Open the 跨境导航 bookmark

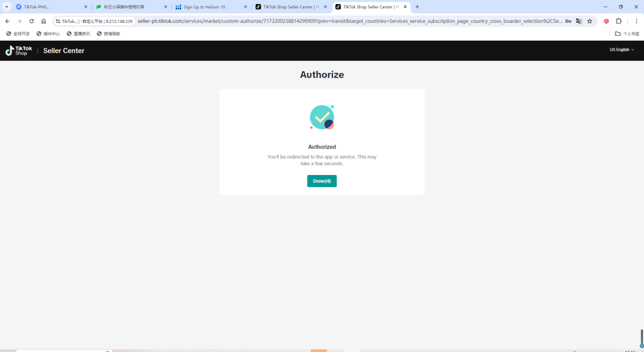108,34
